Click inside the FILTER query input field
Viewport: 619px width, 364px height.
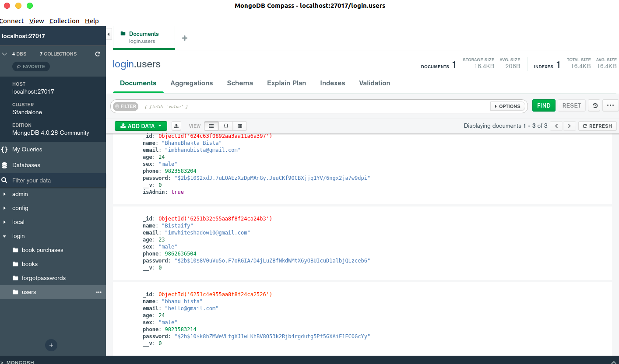click(306, 106)
